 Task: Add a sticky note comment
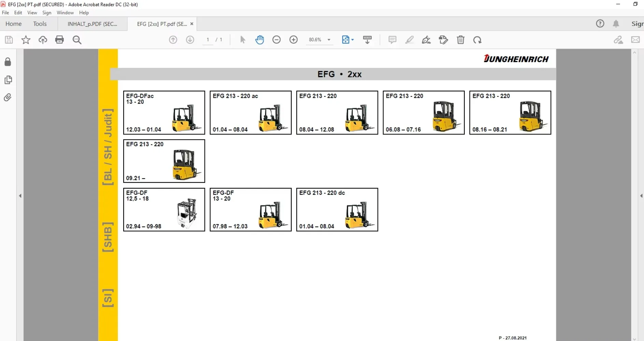392,40
